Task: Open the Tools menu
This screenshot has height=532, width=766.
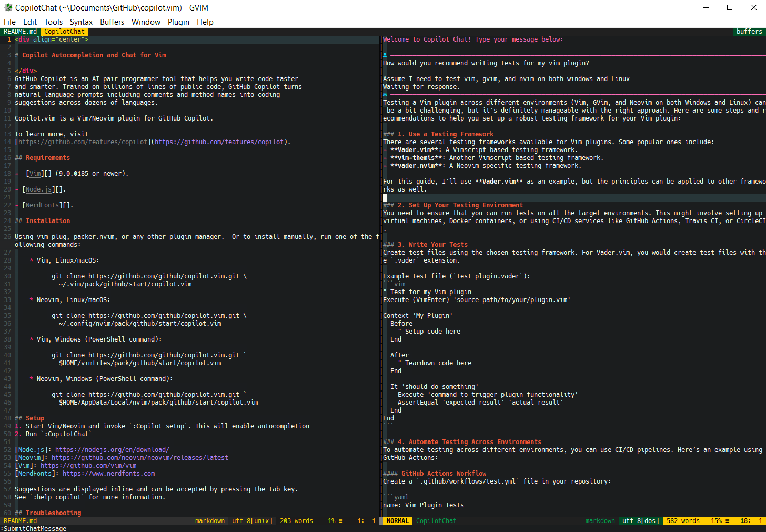Action: pyautogui.click(x=53, y=22)
